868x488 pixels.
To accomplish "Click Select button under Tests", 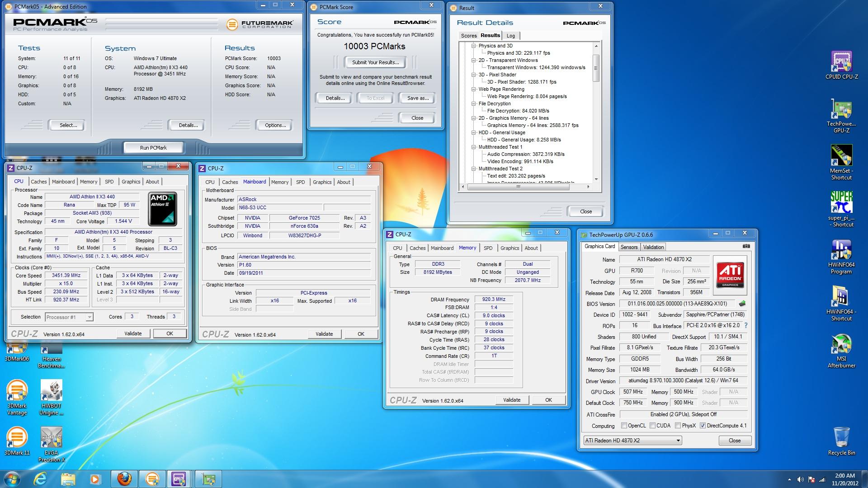I will tap(68, 125).
